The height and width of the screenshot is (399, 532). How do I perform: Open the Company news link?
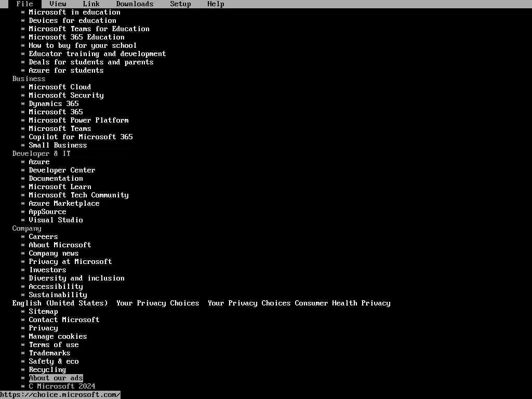pyautogui.click(x=54, y=253)
